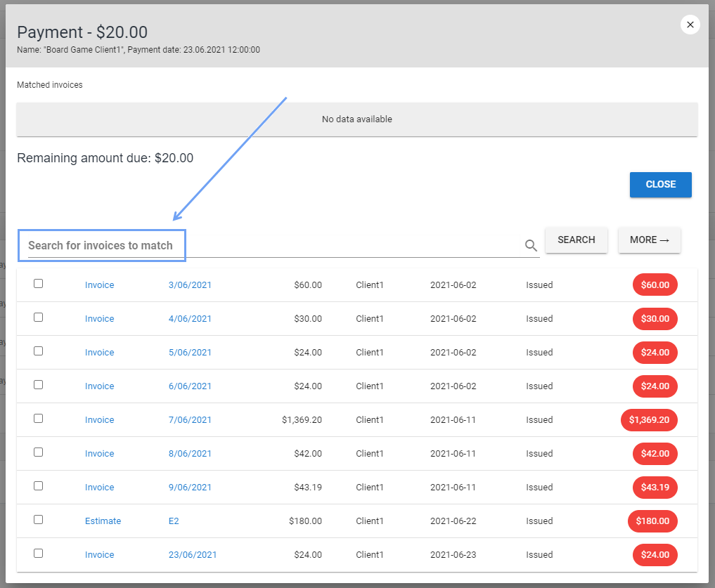Click the dialog's X close icon
The width and height of the screenshot is (715, 588).
point(690,25)
